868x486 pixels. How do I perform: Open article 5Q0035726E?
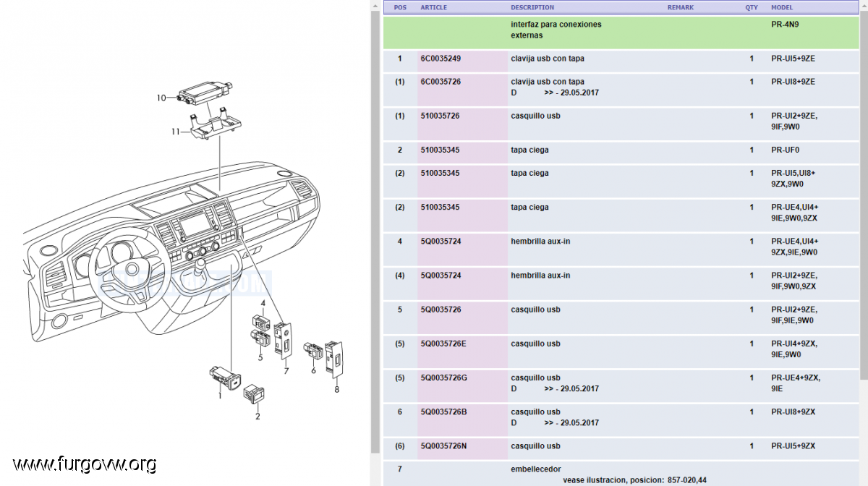[443, 344]
